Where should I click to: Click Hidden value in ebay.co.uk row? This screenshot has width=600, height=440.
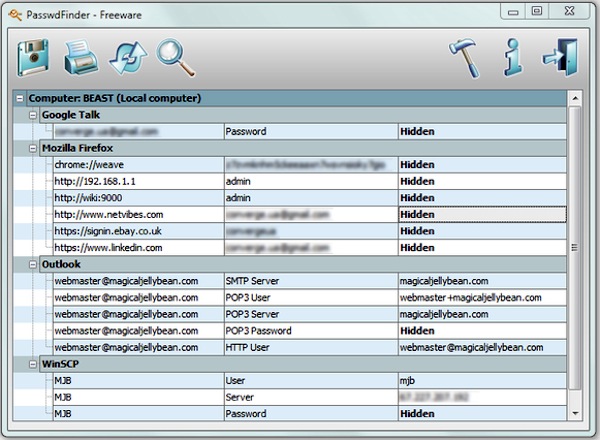tap(482, 231)
